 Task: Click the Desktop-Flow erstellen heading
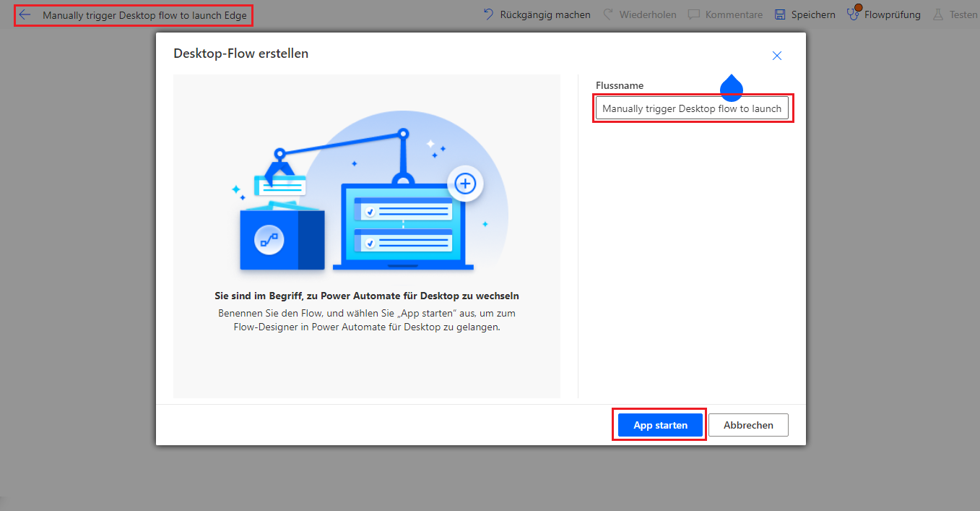point(241,53)
